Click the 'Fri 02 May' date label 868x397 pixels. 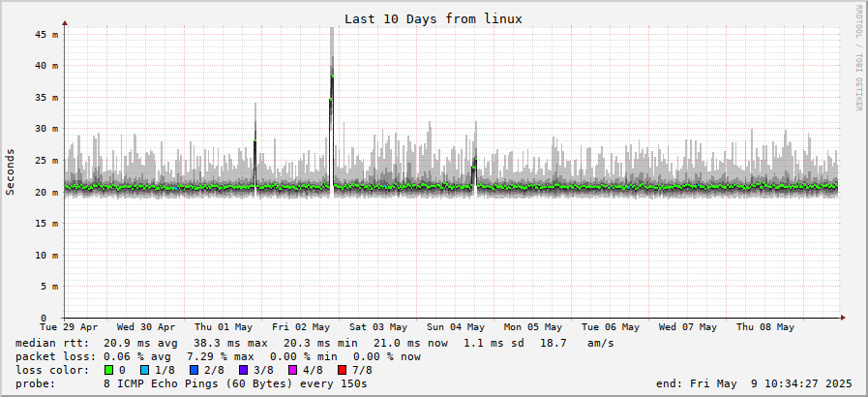click(x=301, y=327)
